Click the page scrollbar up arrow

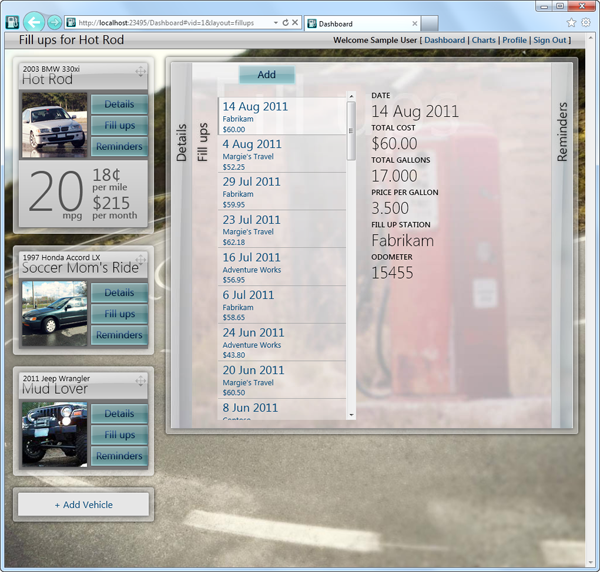590,38
